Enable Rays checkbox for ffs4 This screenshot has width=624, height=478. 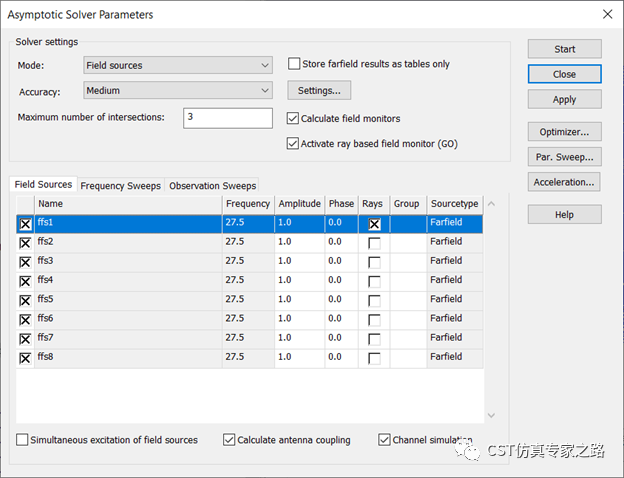pos(374,282)
